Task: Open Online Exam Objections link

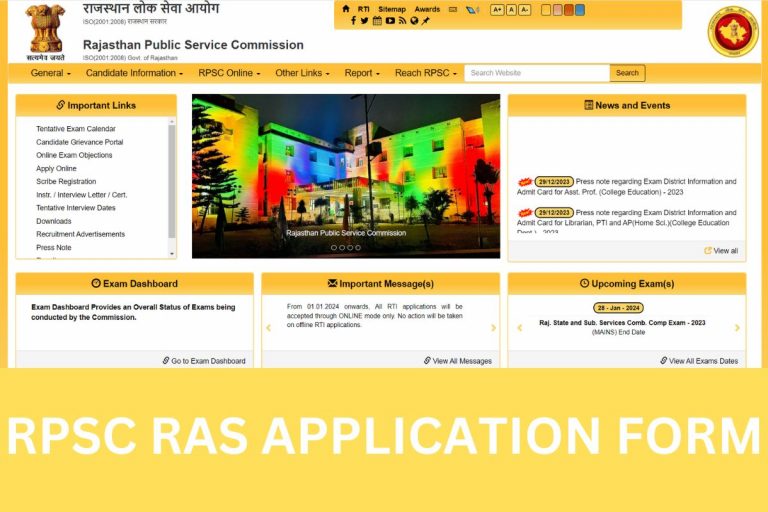Action: click(74, 155)
